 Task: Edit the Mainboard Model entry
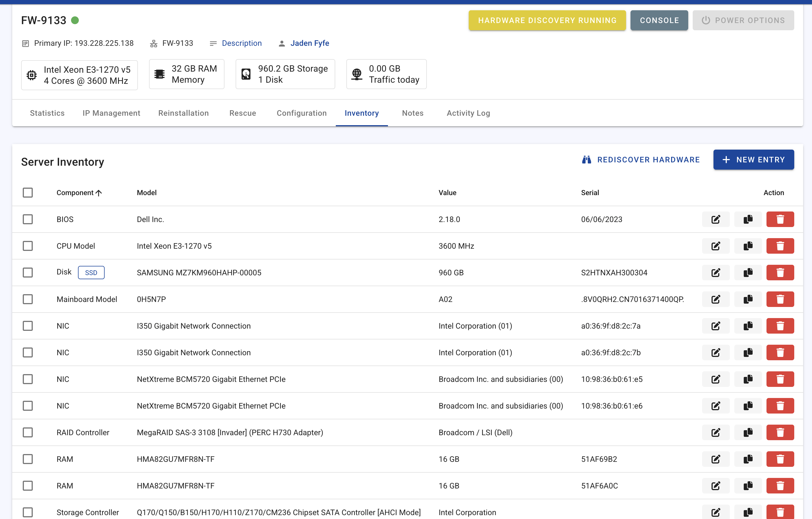tap(715, 299)
